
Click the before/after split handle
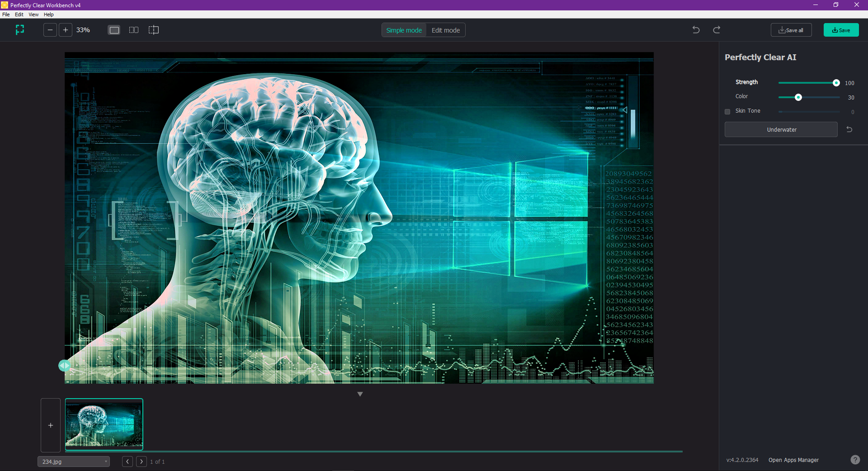coord(64,366)
